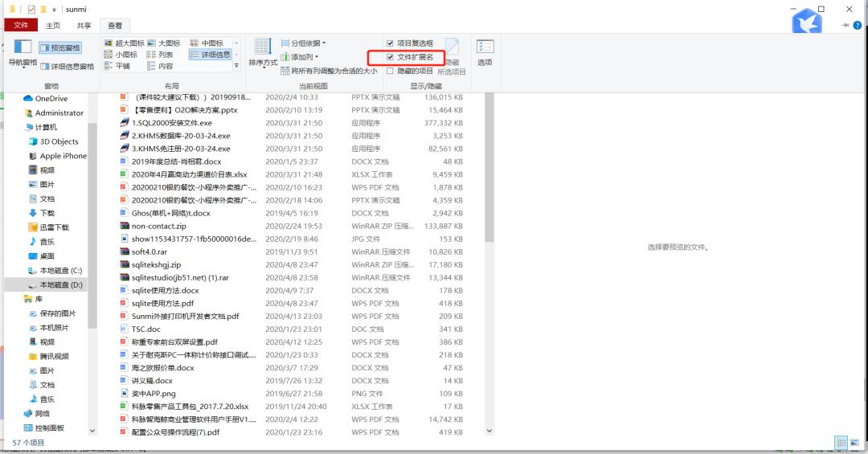This screenshot has height=454, width=868.
Task: Open the 选项 folder options button
Action: (485, 52)
